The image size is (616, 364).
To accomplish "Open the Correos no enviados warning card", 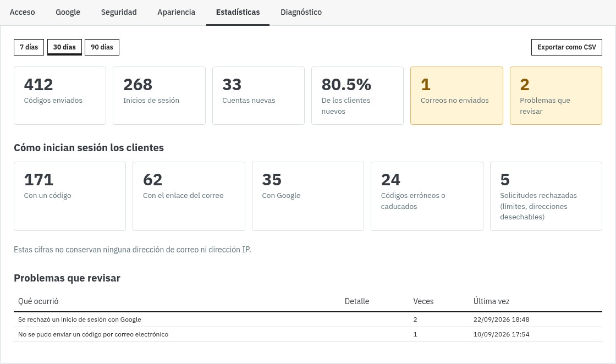I will point(457,96).
